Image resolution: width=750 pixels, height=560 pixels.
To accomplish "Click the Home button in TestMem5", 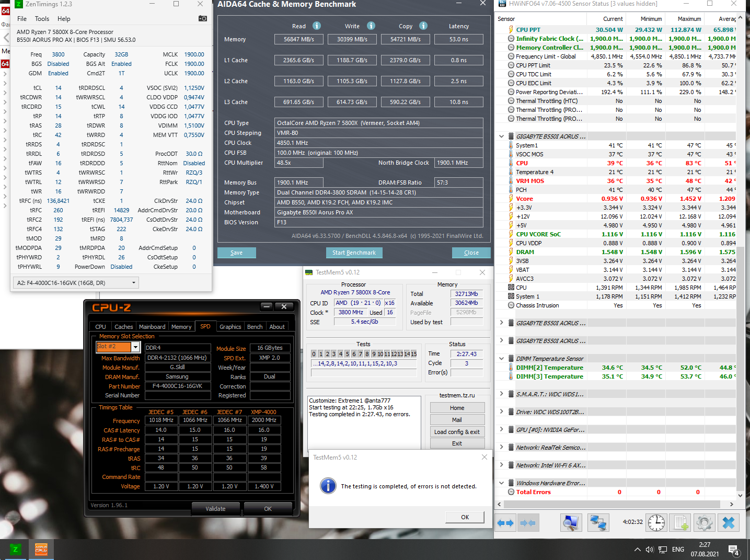I will (457, 408).
